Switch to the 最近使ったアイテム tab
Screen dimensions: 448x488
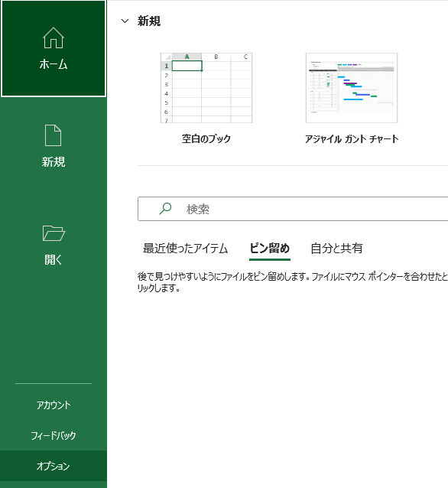click(x=186, y=249)
